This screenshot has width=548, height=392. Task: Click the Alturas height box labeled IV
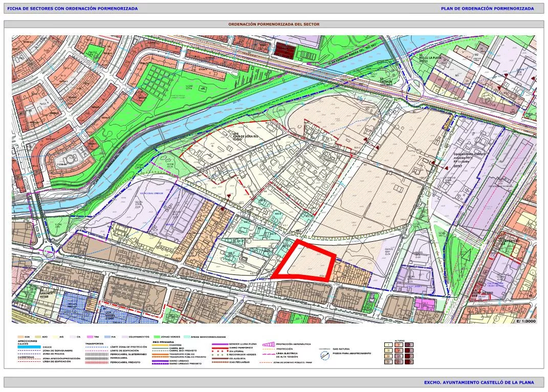tap(388, 362)
